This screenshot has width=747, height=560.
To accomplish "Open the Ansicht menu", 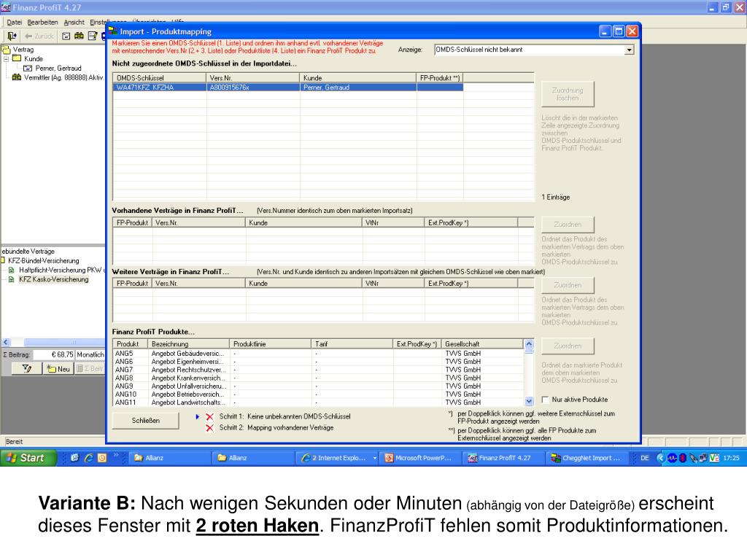I will click(x=74, y=23).
